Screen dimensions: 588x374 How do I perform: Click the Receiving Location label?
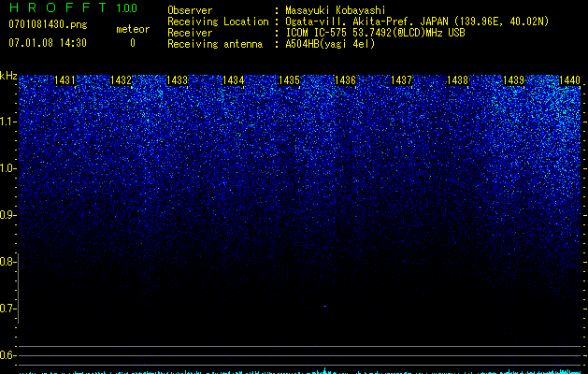click(x=218, y=22)
